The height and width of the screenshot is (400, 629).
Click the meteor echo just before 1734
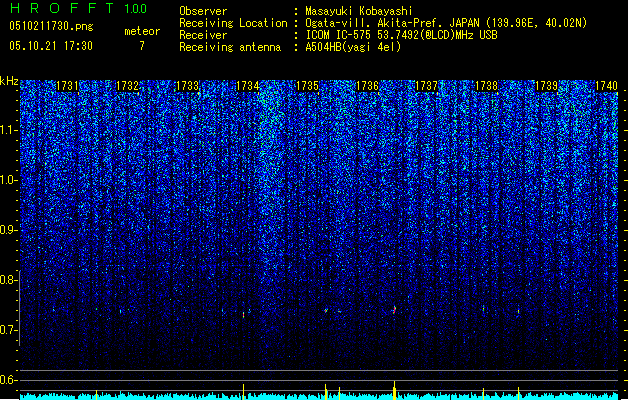click(243, 315)
